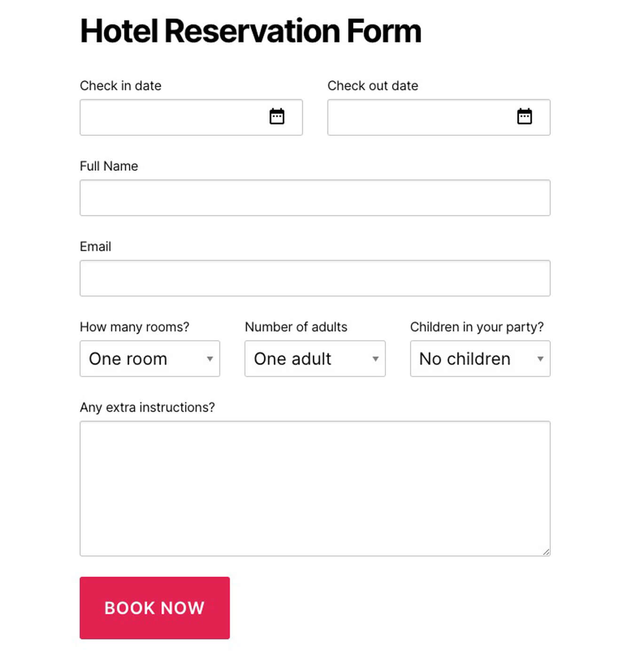Grab the textarea resize handle corner
The height and width of the screenshot is (656, 644).
[x=546, y=552]
